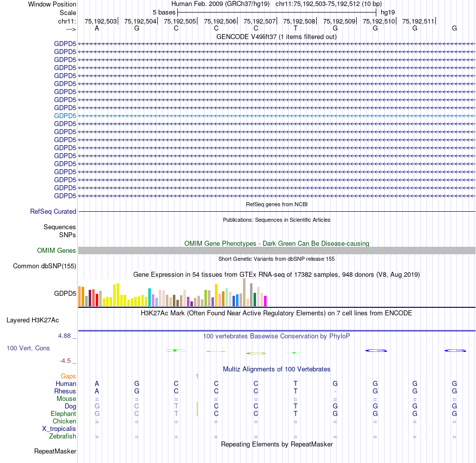Click chr11:75,192,503-75,192,512 (10 bp) position text
The image size is (476, 463).
(329, 4)
